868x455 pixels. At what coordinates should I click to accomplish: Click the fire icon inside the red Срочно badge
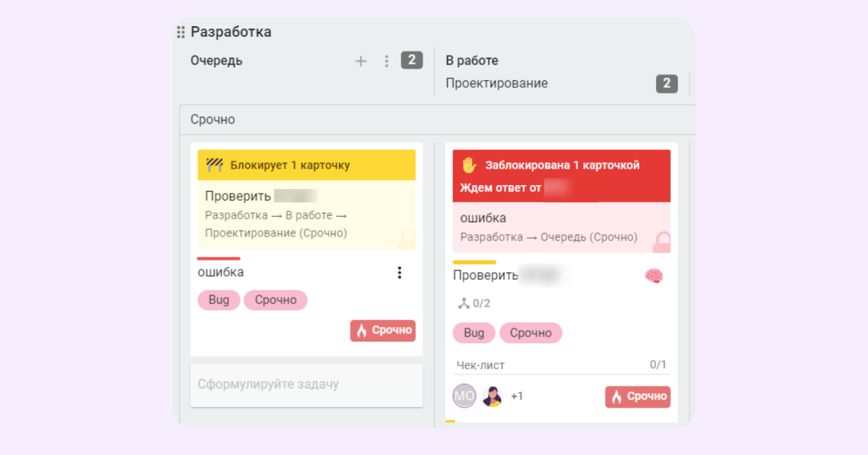360,330
